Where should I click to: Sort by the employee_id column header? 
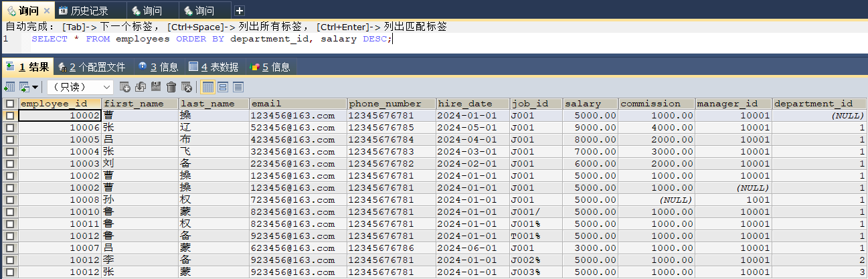(60, 104)
